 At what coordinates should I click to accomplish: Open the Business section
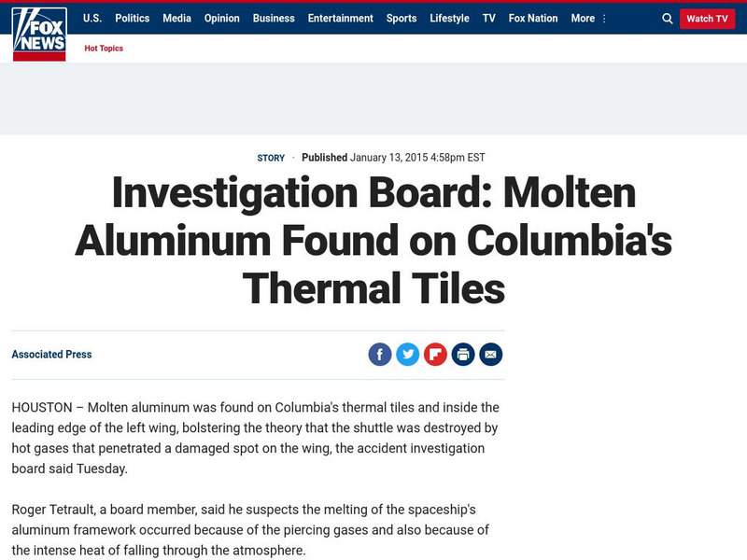274,19
